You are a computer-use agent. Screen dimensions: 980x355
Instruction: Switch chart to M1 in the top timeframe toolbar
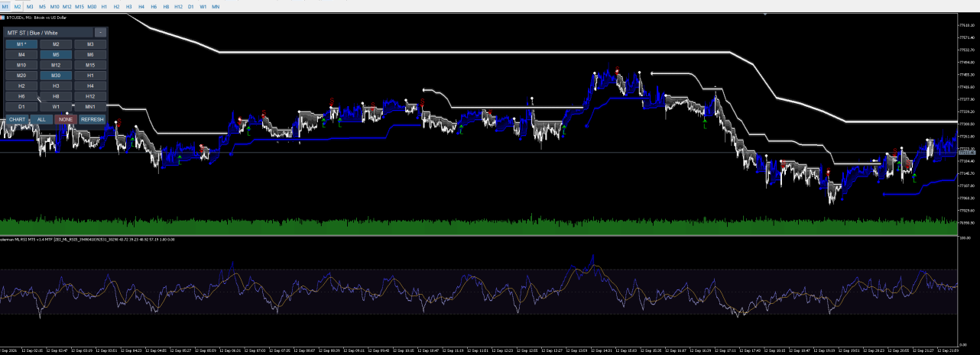[6, 6]
